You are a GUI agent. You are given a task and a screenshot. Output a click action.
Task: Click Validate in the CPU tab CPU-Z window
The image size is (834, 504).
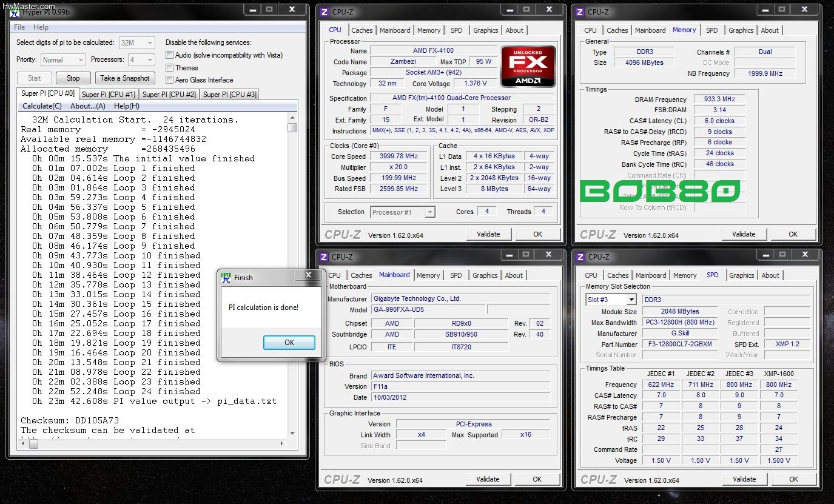point(488,234)
